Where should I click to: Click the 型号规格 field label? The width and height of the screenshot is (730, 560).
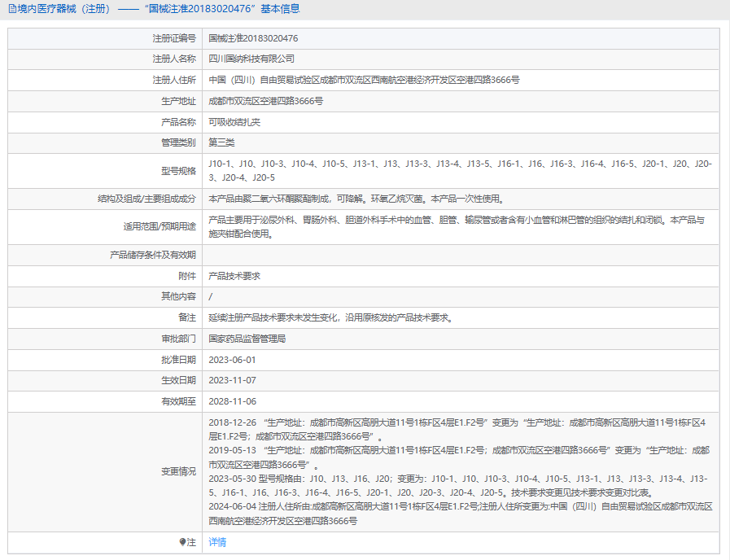[x=179, y=171]
